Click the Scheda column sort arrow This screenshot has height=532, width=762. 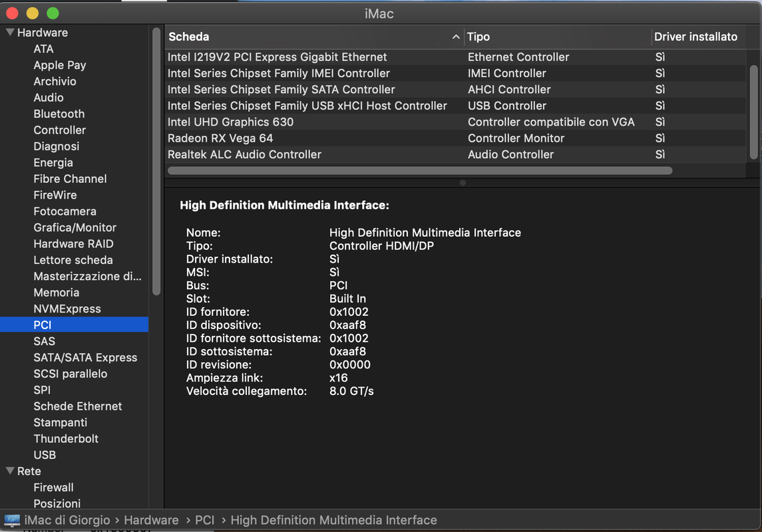[456, 37]
